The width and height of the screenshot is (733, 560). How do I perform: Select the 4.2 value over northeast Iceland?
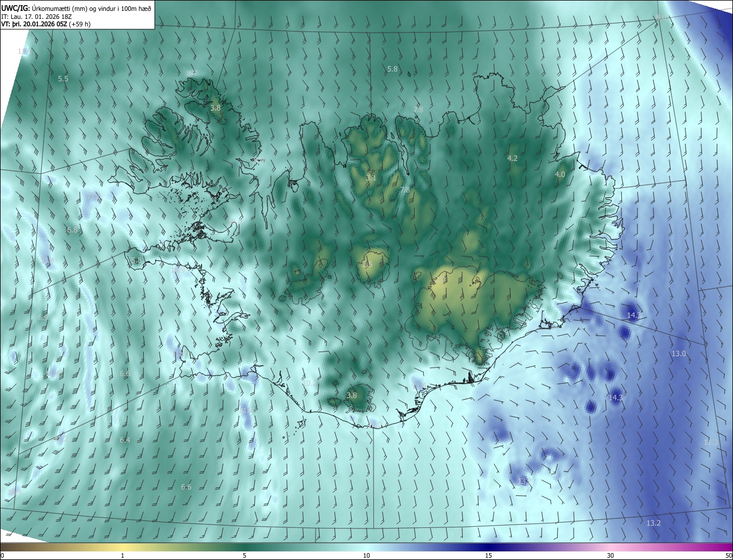pos(513,158)
